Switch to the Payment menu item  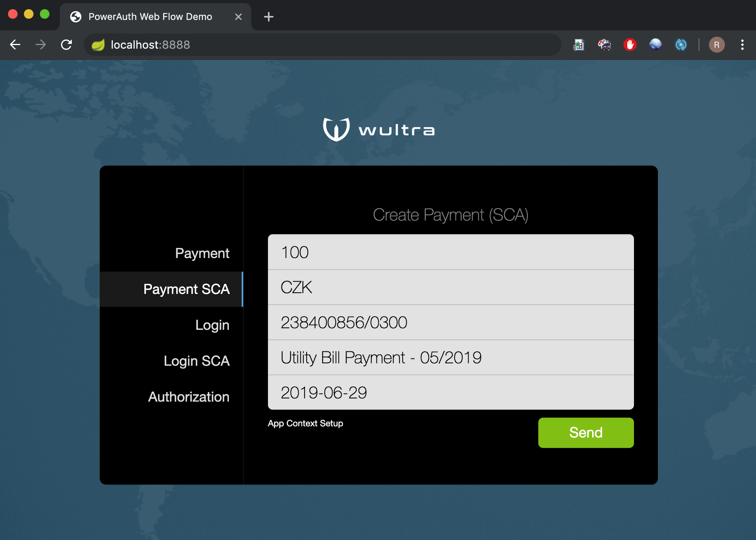202,253
